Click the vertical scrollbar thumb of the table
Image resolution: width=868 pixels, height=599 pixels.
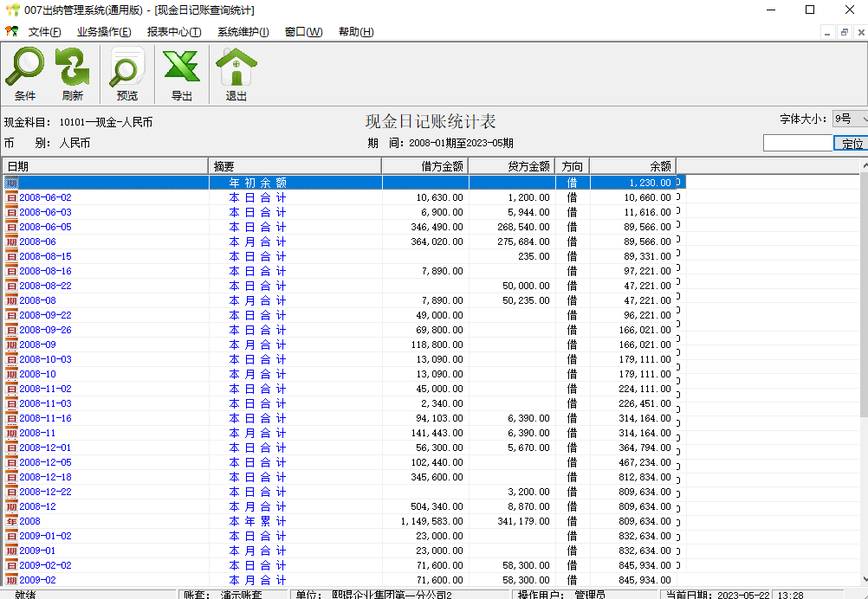(865, 293)
